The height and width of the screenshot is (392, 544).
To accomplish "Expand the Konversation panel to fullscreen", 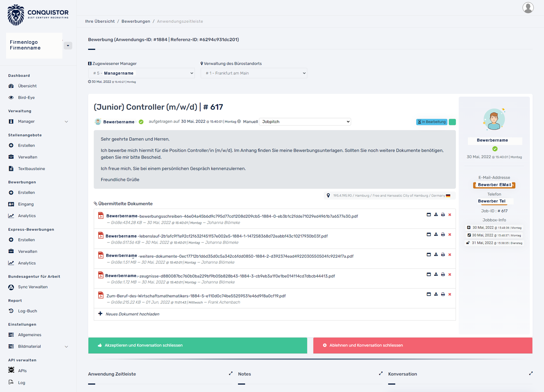I will coord(531,373).
